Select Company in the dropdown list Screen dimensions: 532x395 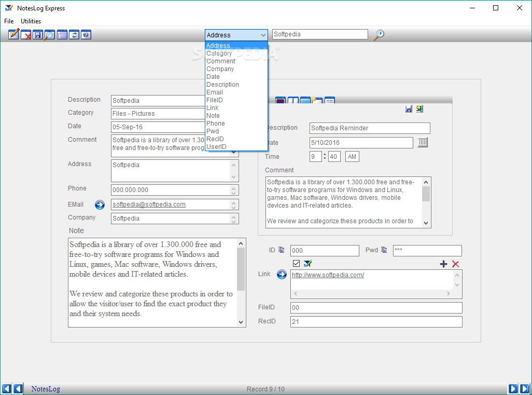pyautogui.click(x=236, y=69)
